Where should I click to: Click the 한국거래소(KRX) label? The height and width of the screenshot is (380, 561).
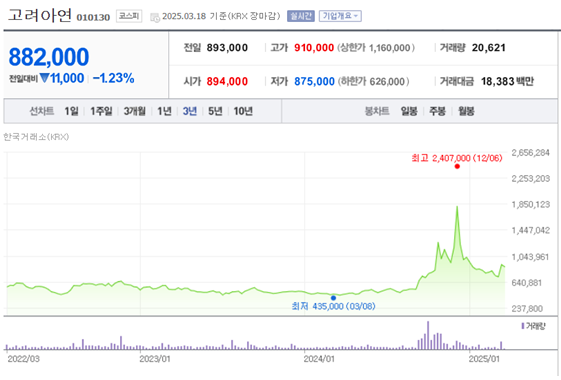coord(36,137)
